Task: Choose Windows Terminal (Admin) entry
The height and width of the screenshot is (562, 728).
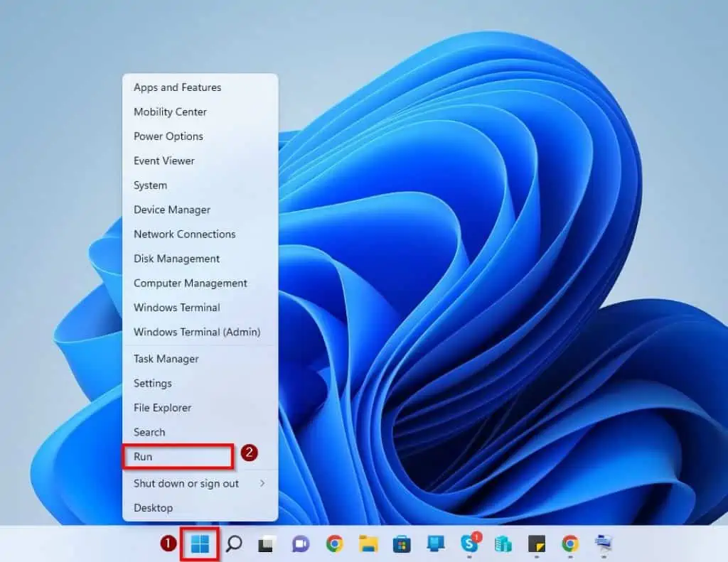Action: (197, 332)
